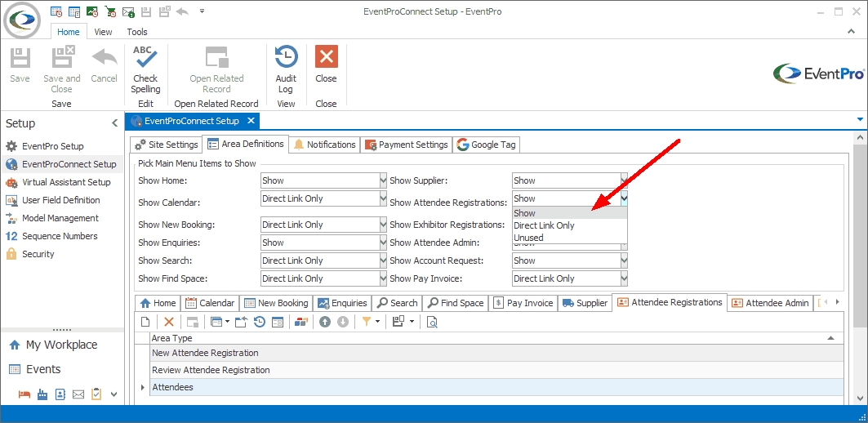
Task: Open the Site Settings tab
Action: click(166, 145)
